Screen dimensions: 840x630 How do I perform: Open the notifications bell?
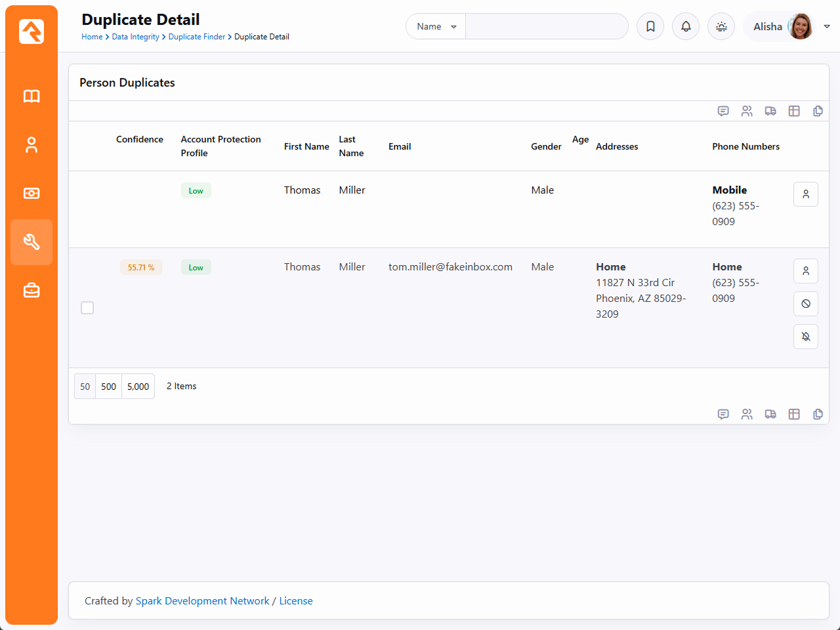(x=686, y=26)
